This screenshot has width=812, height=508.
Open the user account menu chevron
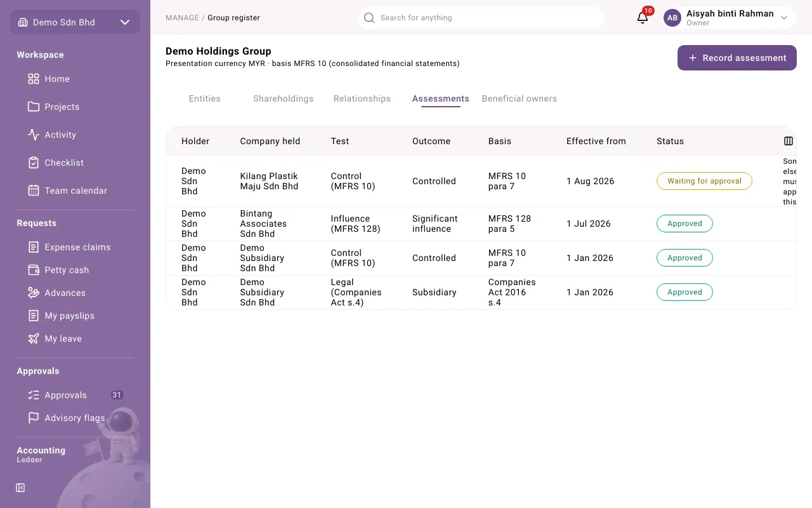784,18
